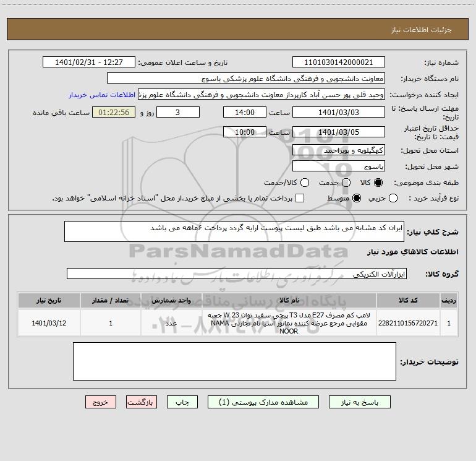476x461 pixels.
Task: Click the جزئیات اطلاعات نیاز header title
Action: (422, 30)
